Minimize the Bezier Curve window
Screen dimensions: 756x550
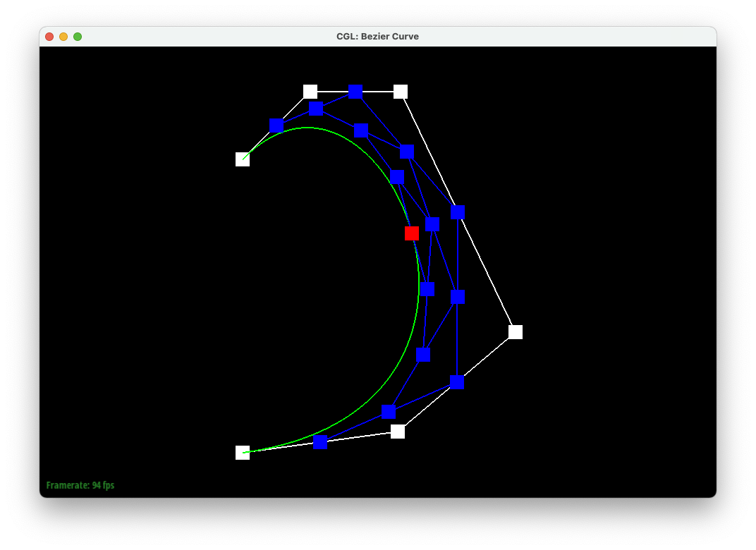(x=63, y=37)
